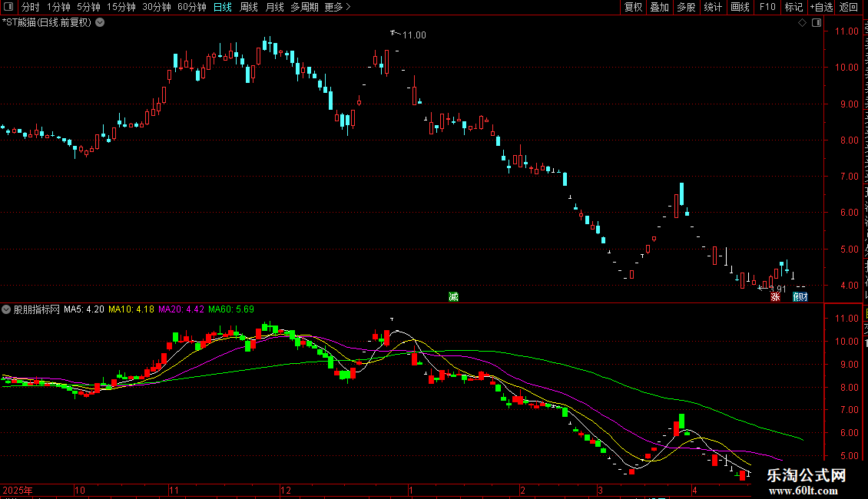Screen dimensions: 868x499
Task: Click the 标记 mark button
Action: pos(793,7)
